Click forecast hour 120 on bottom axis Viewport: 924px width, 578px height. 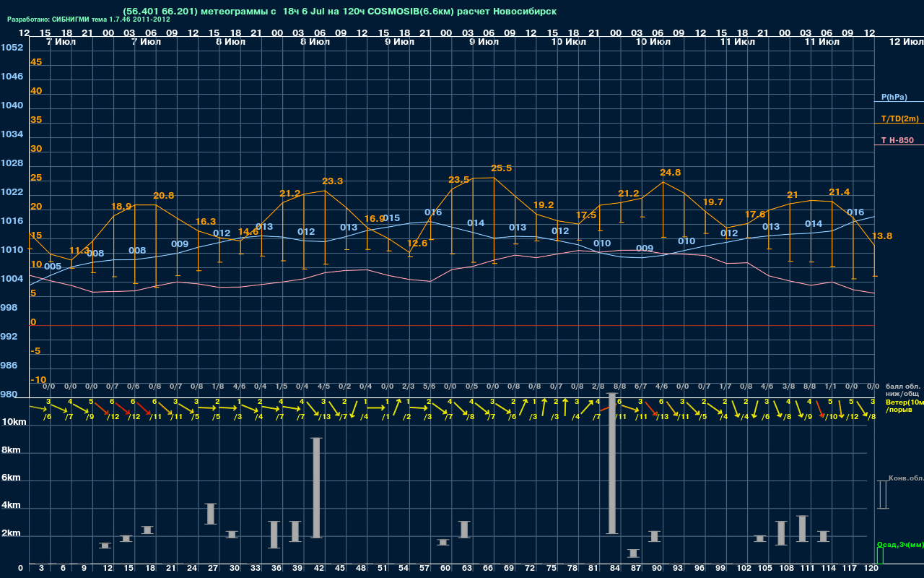[x=872, y=569]
